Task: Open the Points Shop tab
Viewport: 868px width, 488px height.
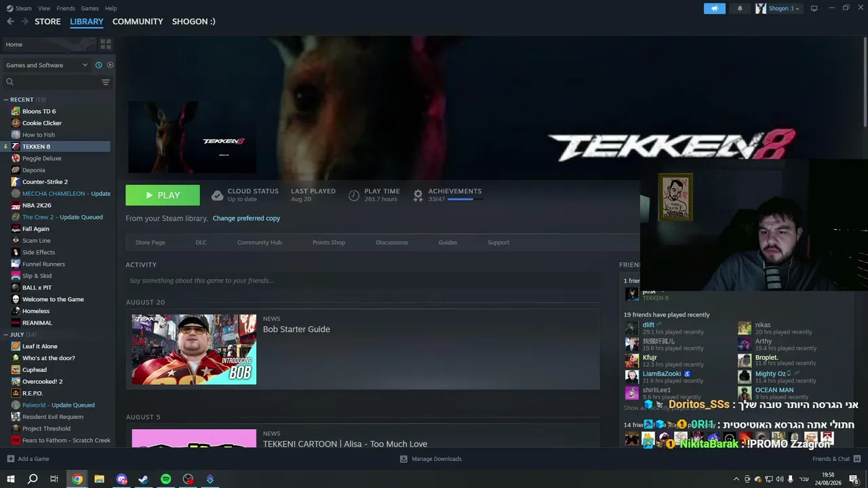Action: pyautogui.click(x=329, y=243)
